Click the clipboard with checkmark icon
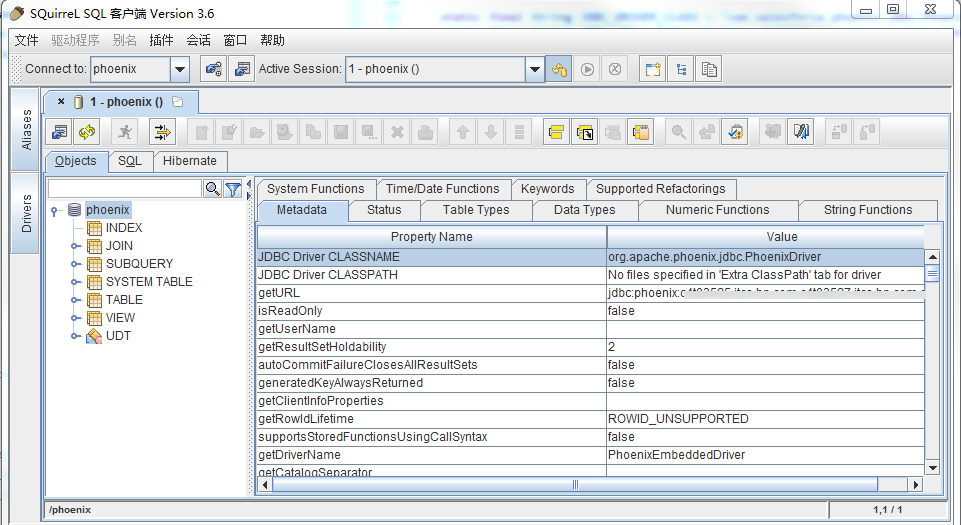 pyautogui.click(x=735, y=132)
